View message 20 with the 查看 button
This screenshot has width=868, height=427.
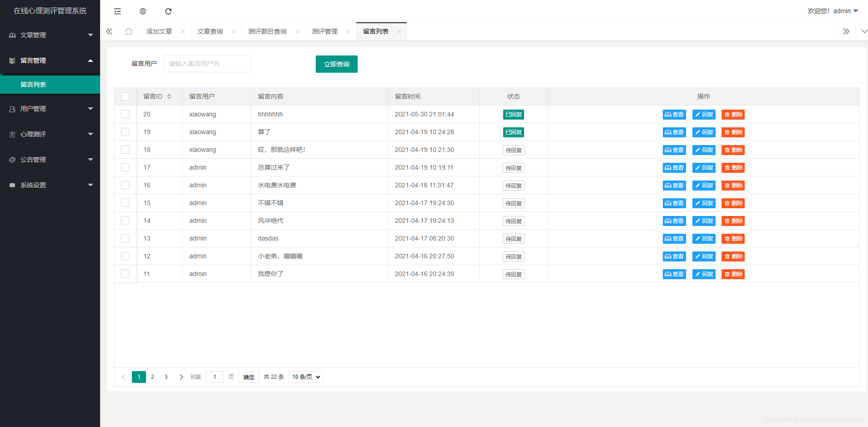click(674, 115)
